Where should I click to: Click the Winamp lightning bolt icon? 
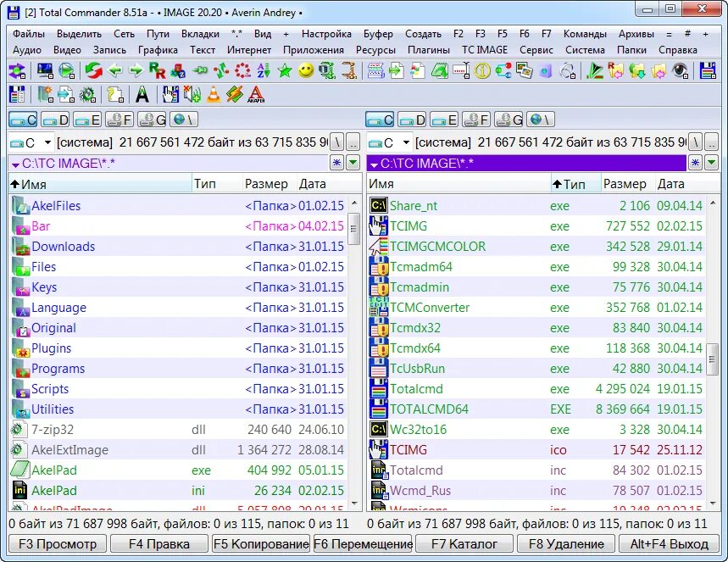pos(235,94)
